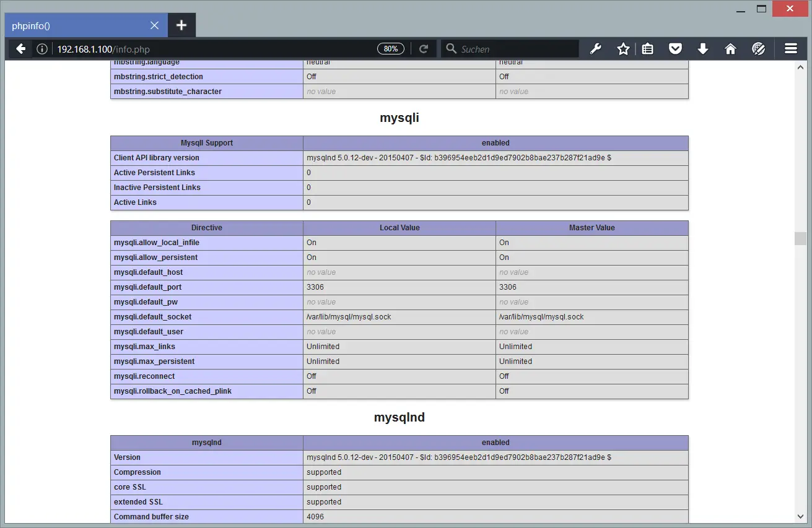Image resolution: width=812 pixels, height=528 pixels.
Task: Click the Master Value column header
Action: coord(592,228)
